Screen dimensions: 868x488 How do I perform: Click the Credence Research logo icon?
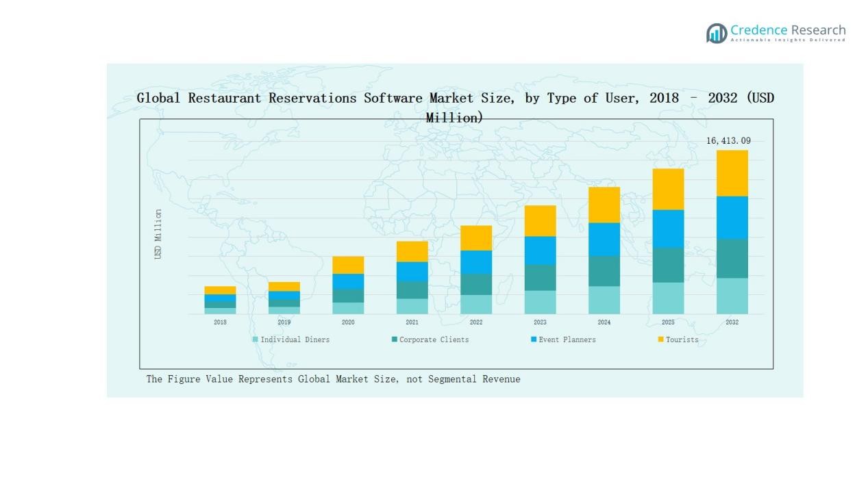717,33
